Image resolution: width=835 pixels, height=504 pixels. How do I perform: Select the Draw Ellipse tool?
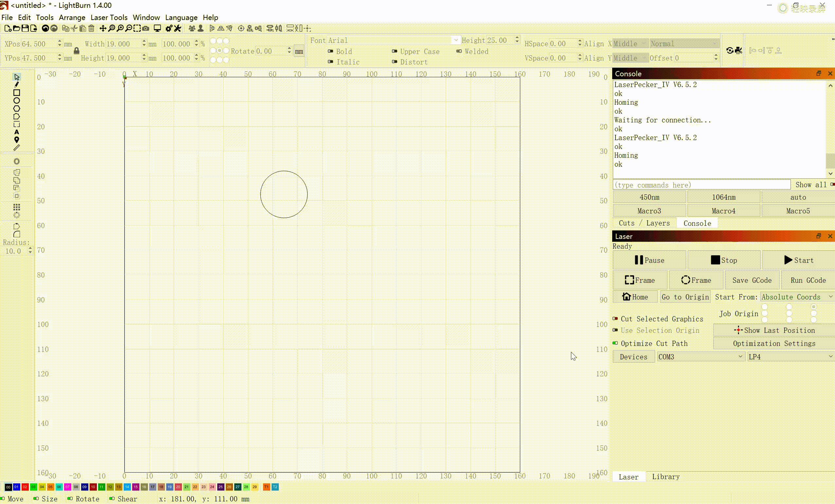17,101
